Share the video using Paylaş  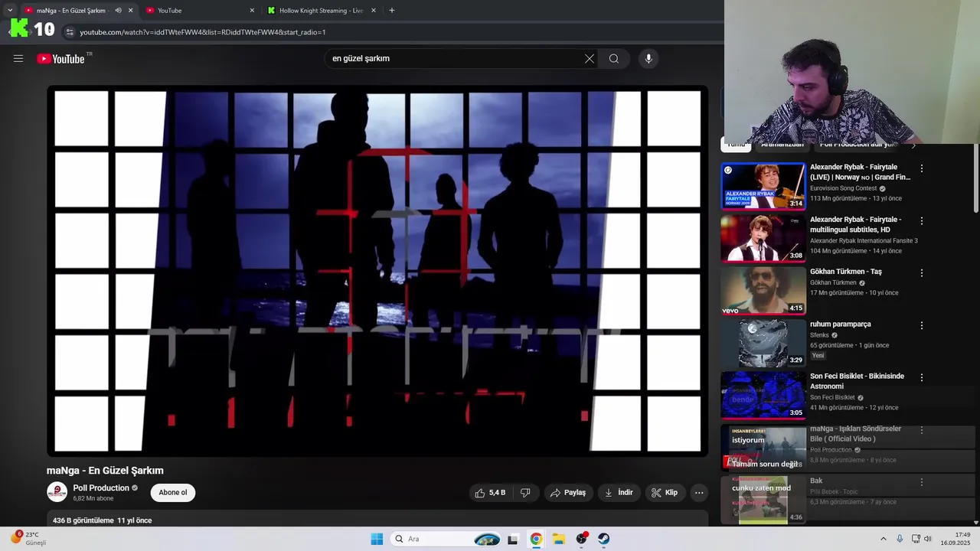[569, 493]
